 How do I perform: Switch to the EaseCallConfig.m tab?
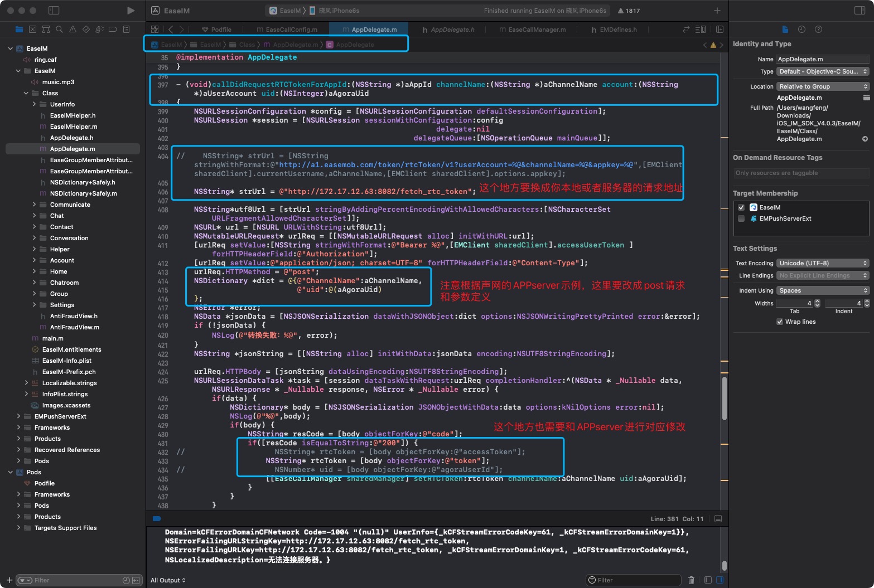click(x=287, y=30)
